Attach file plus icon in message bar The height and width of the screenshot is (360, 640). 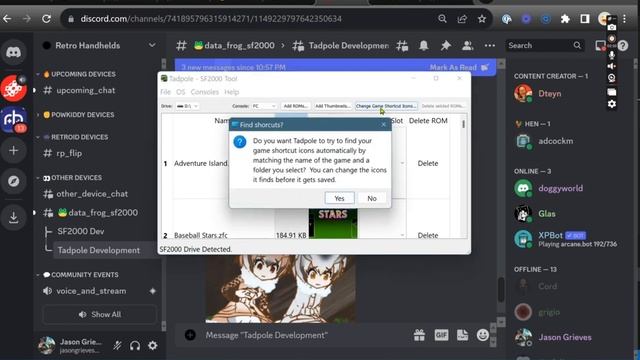190,335
